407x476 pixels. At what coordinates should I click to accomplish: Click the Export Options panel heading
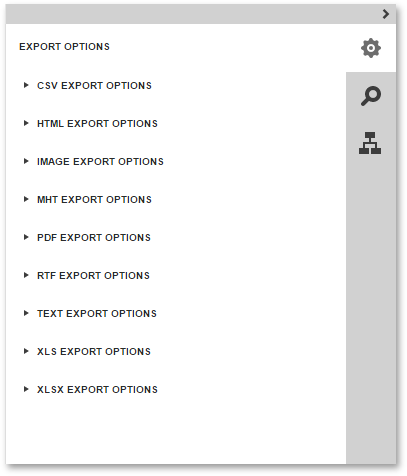tap(64, 47)
